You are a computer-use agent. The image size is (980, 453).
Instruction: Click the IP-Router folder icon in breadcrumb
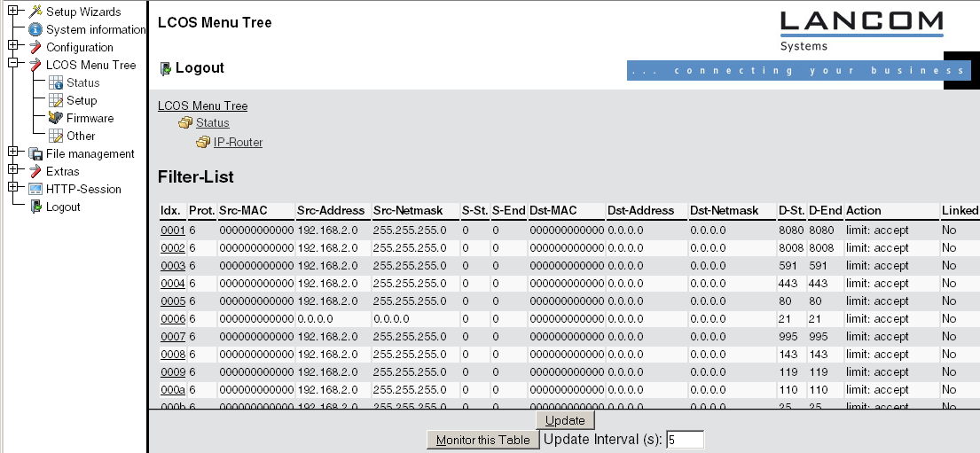click(203, 142)
